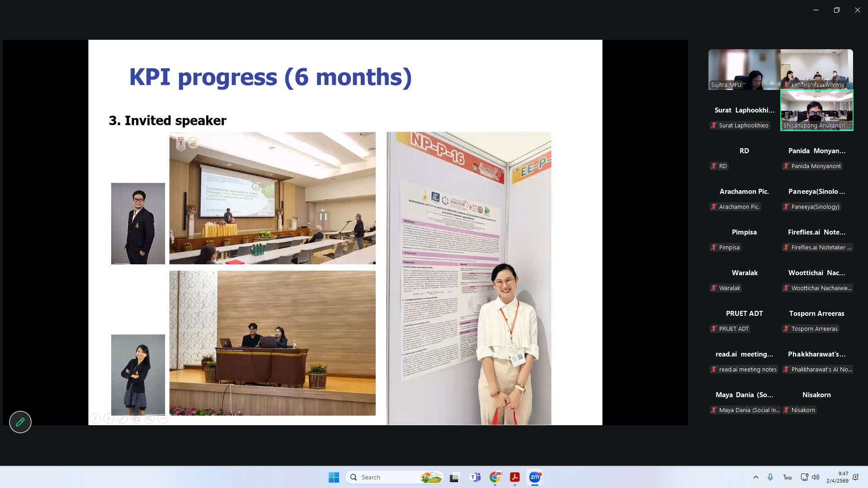Open the slideshow pen tool icon
The image size is (868, 488).
[x=122, y=419]
